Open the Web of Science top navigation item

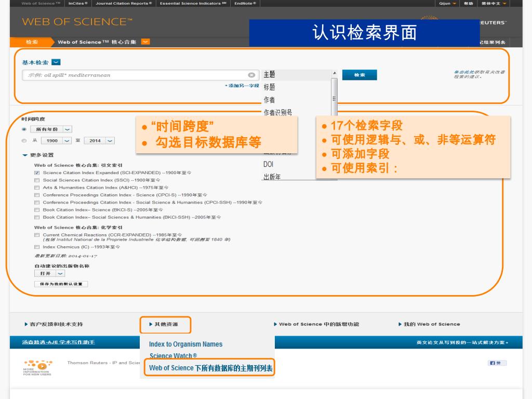pyautogui.click(x=41, y=4)
